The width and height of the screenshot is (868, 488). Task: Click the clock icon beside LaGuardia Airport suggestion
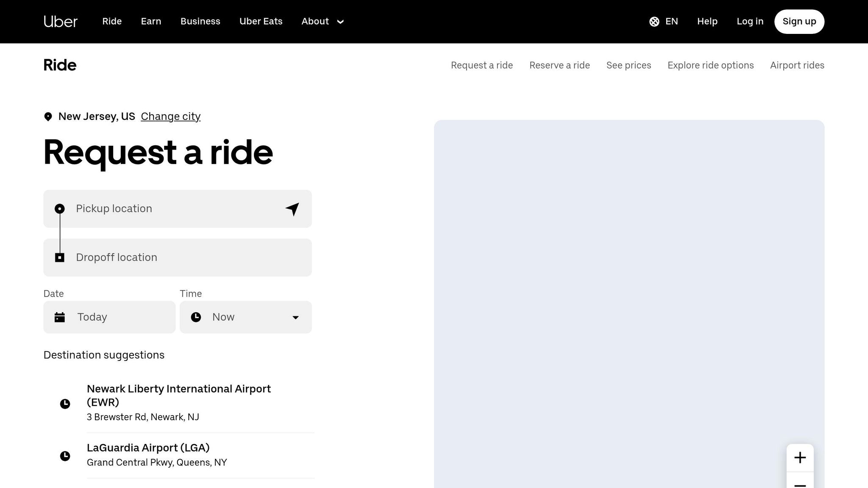[65, 456]
